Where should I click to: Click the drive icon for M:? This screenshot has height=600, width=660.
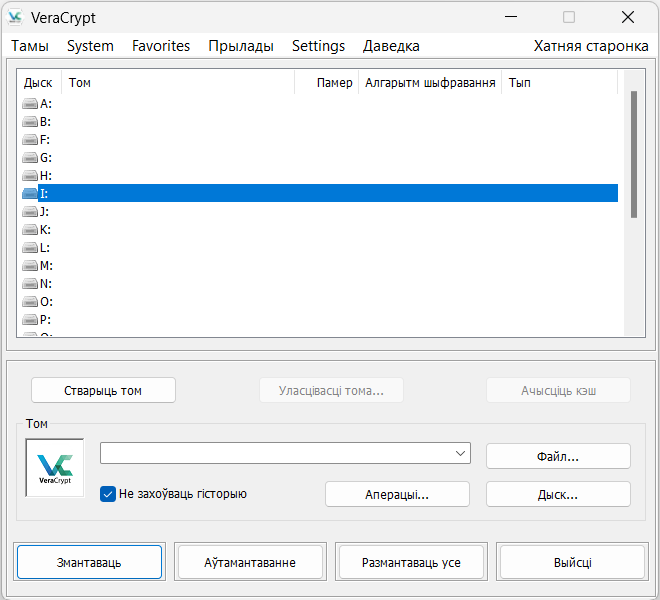30,266
